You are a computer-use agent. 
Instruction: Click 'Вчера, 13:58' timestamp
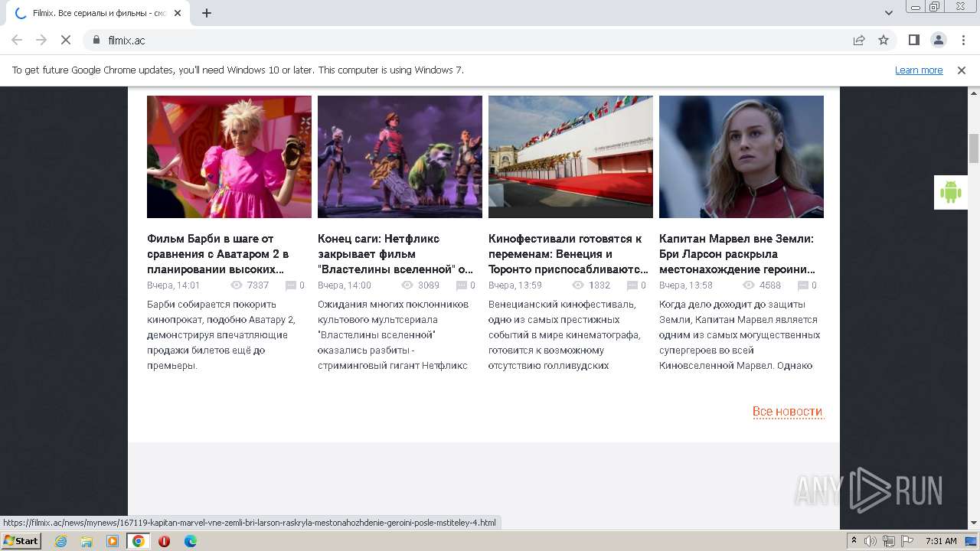686,285
